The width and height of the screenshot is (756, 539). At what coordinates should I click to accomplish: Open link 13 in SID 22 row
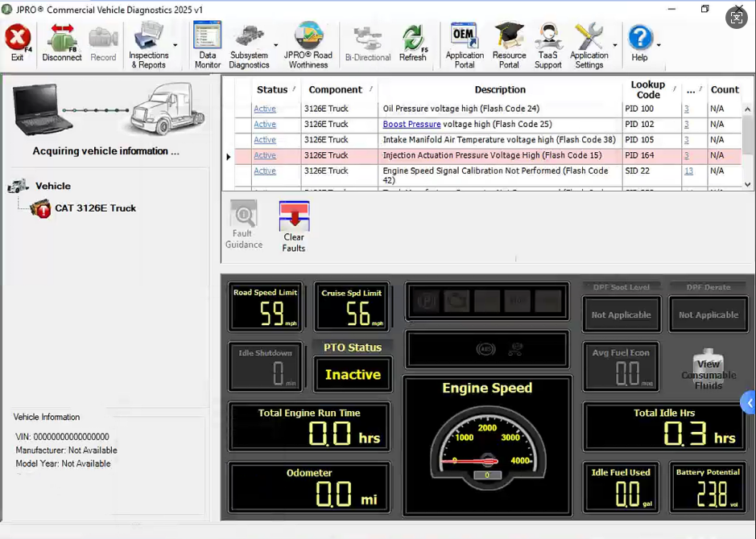(688, 171)
